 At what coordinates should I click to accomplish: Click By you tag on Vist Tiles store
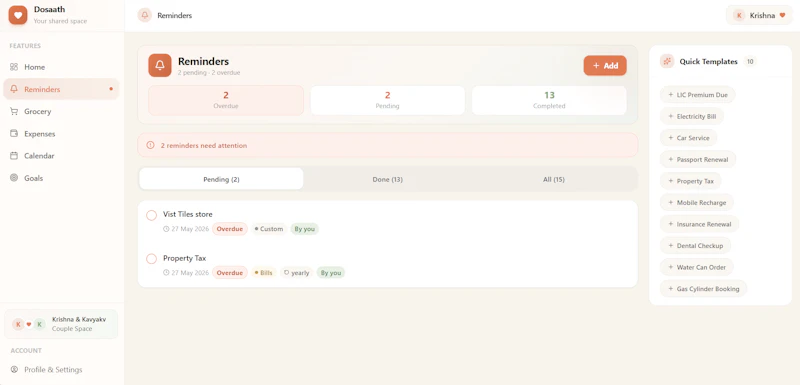305,229
